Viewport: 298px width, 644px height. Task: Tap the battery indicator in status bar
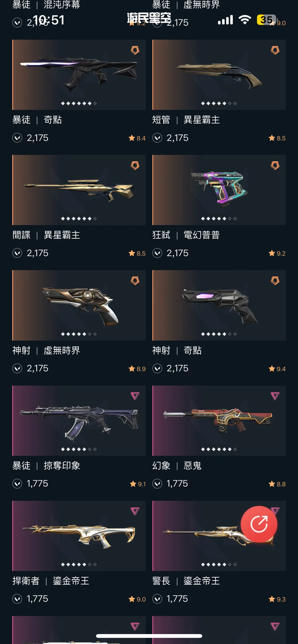click(266, 20)
